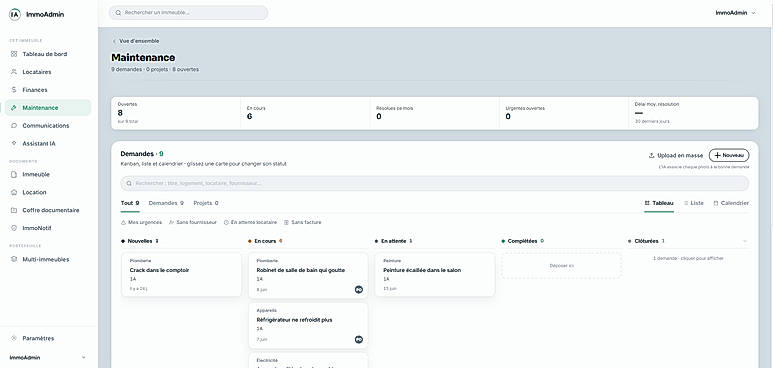Click assignee avatar on the Réfrigérateur card
Image resolution: width=773 pixels, height=368 pixels.
[x=359, y=339]
